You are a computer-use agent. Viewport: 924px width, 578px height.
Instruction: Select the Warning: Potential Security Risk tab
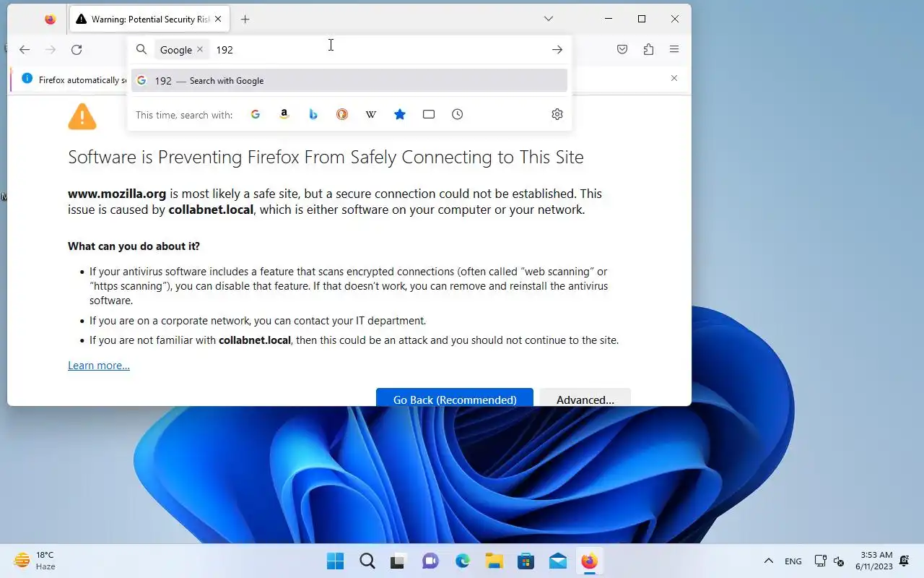pyautogui.click(x=149, y=20)
